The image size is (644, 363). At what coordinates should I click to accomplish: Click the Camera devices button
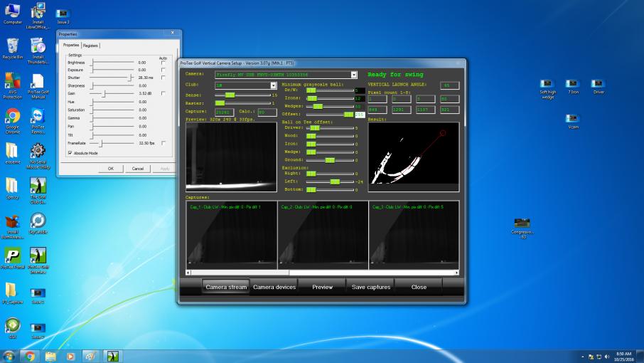[274, 287]
